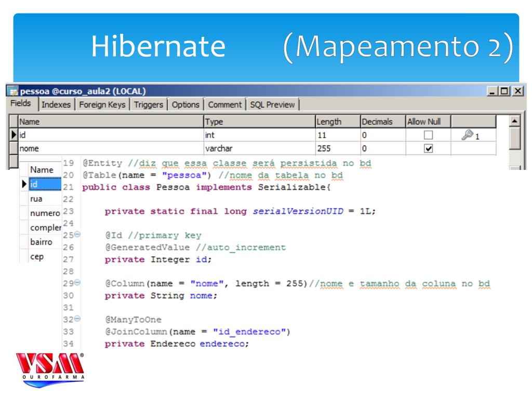The height and width of the screenshot is (399, 532).
Task: Click scrollbar up arrow in fields grid
Action: click(x=515, y=121)
